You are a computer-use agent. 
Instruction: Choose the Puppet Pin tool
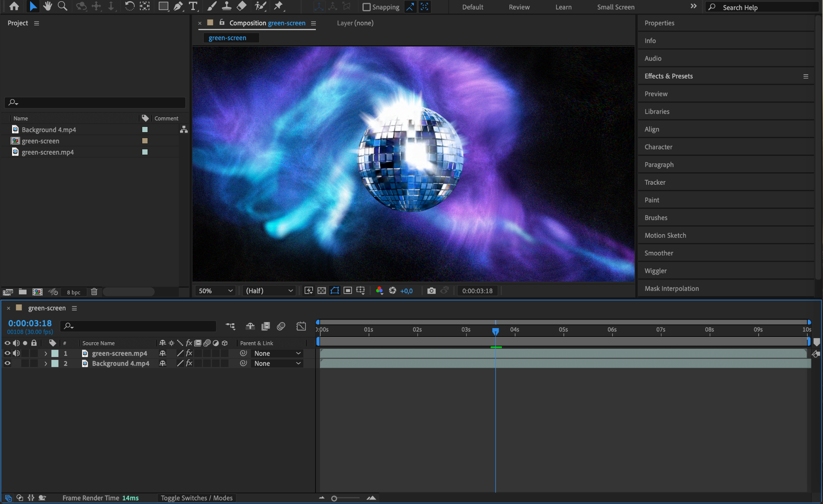pyautogui.click(x=278, y=6)
